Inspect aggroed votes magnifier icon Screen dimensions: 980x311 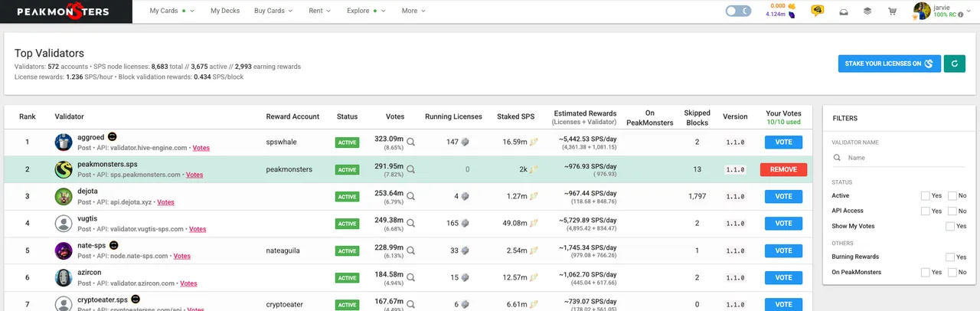411,142
